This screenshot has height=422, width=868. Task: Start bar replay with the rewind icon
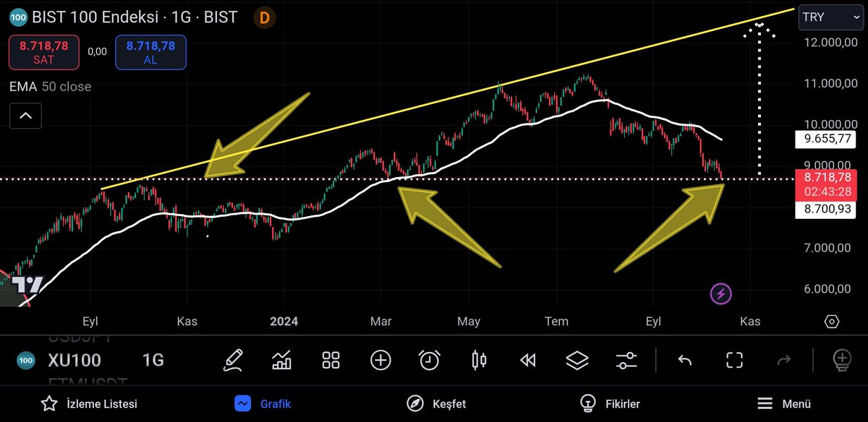click(528, 360)
